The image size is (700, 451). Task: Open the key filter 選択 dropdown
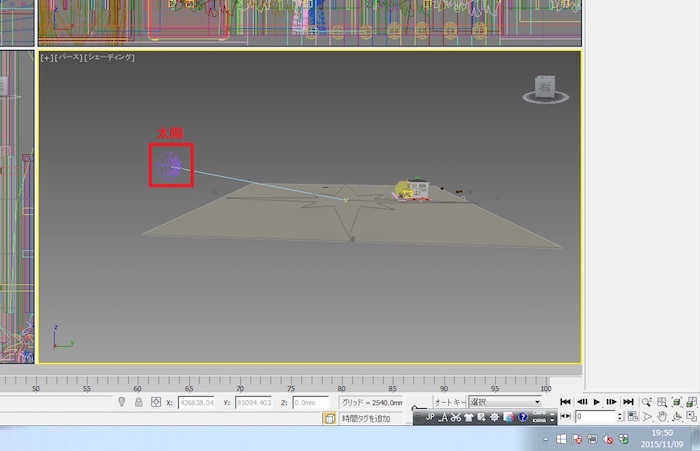tap(505, 402)
